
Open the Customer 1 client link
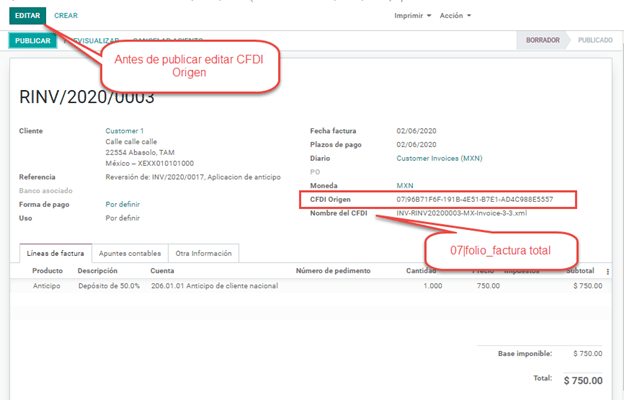click(x=125, y=131)
